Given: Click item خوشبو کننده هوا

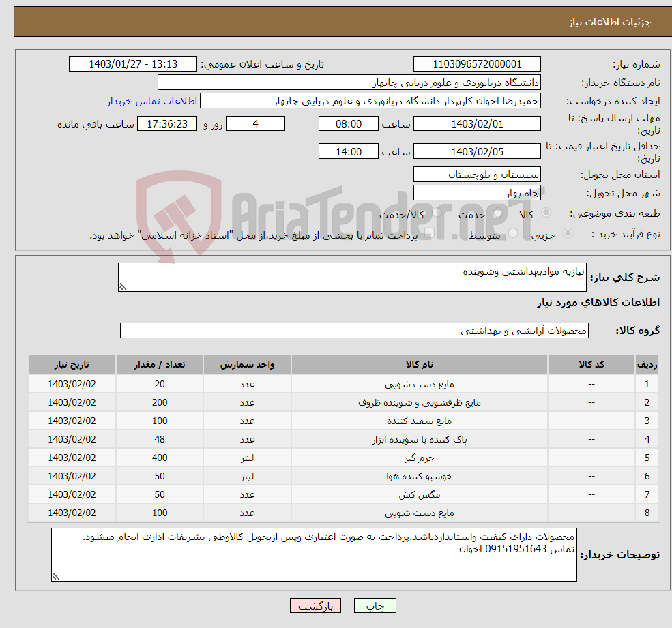Looking at the screenshot, I should pyautogui.click(x=419, y=477).
